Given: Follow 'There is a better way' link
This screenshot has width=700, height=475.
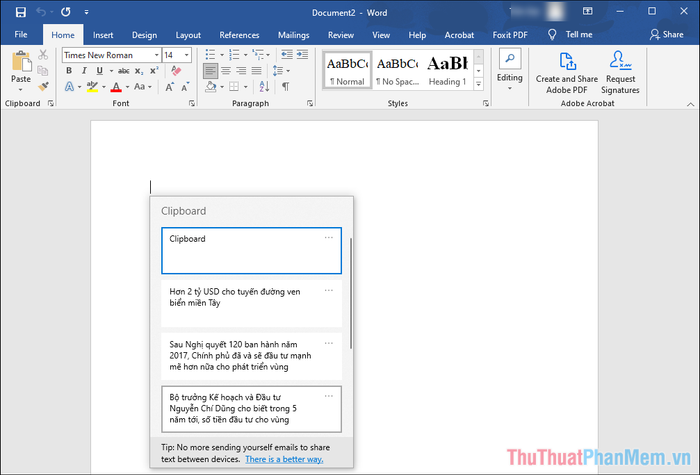Looking at the screenshot, I should (284, 459).
